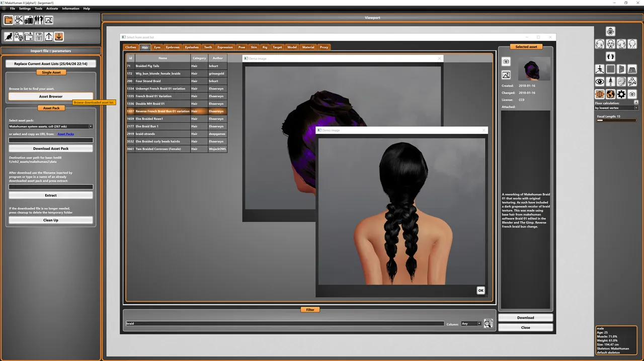The image size is (644, 361).
Task: Toggle the eye visibility icon
Action: [600, 81]
